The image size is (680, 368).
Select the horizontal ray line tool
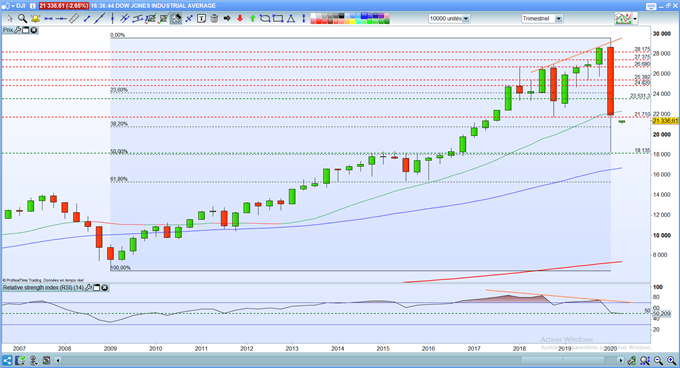[61, 19]
